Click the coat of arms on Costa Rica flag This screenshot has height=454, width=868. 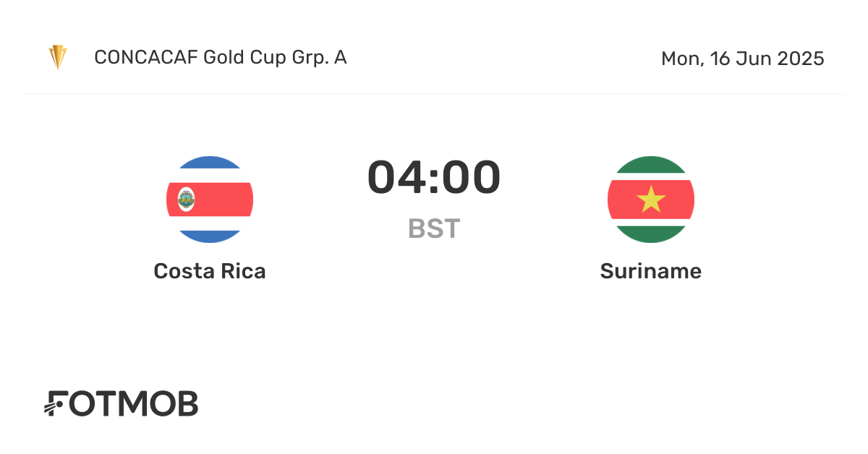pos(186,199)
